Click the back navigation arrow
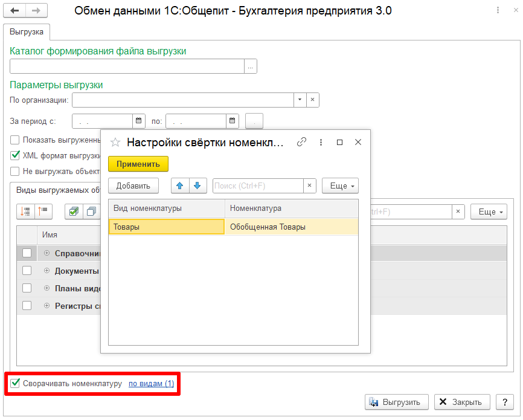 (15, 11)
